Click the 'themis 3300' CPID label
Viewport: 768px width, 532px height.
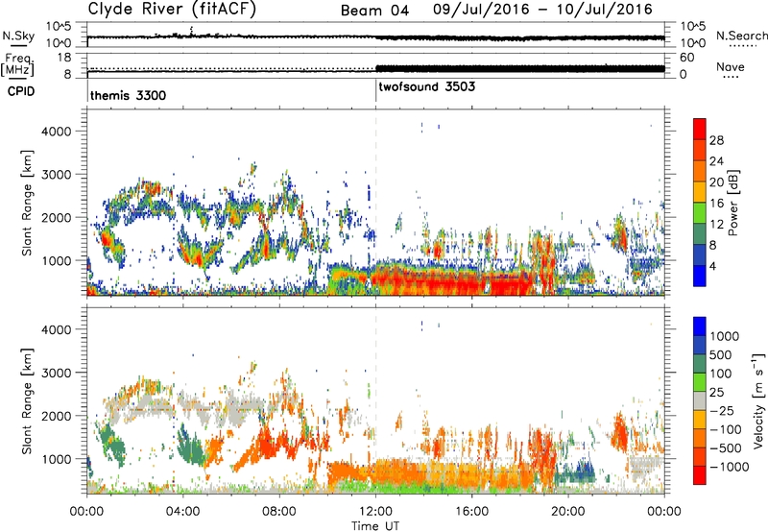point(129,95)
